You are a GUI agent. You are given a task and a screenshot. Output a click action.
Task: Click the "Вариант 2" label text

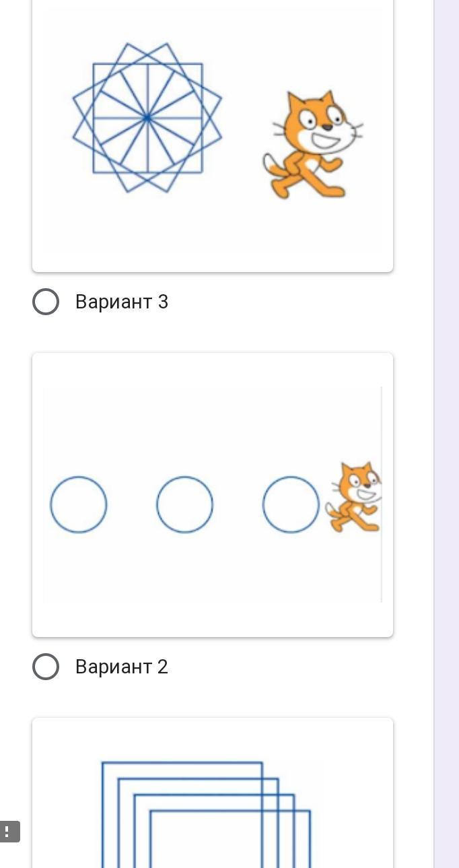[122, 667]
